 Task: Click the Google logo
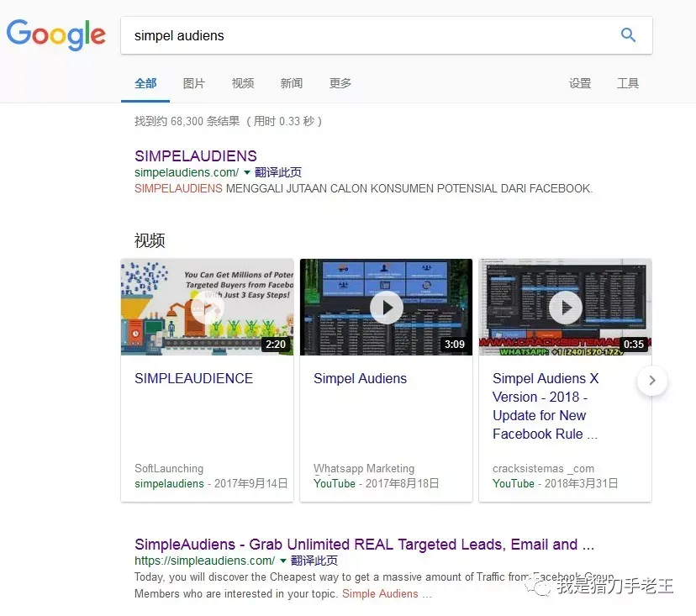pyautogui.click(x=56, y=34)
